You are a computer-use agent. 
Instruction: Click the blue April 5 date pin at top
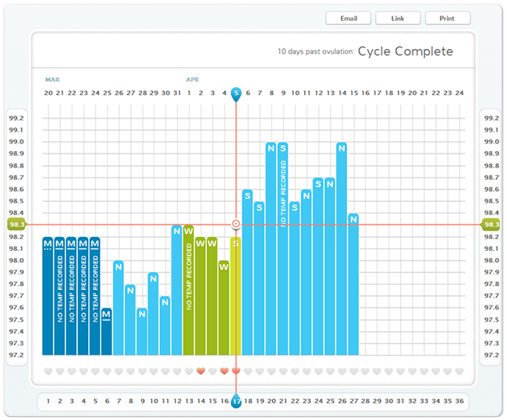pyautogui.click(x=236, y=94)
